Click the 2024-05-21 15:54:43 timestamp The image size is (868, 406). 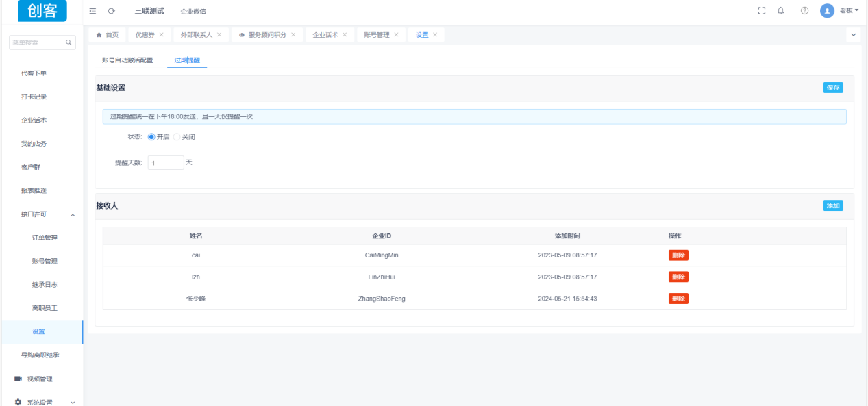[567, 299]
